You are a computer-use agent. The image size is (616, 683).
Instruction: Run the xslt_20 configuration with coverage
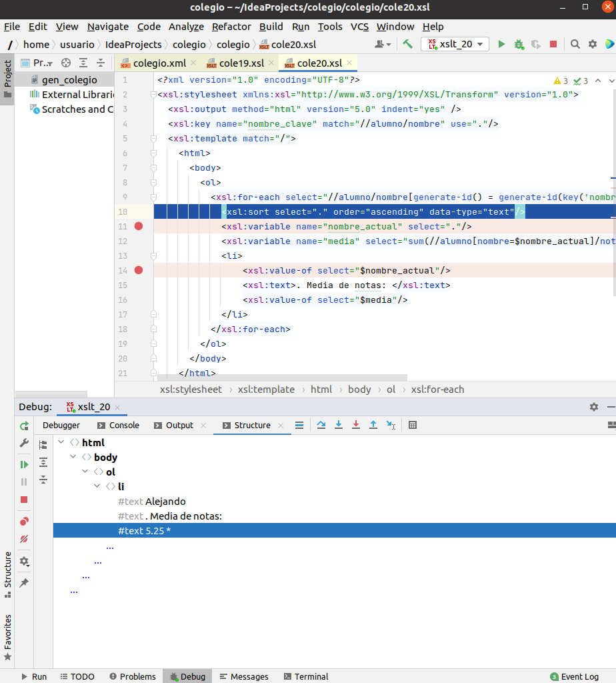(x=535, y=43)
